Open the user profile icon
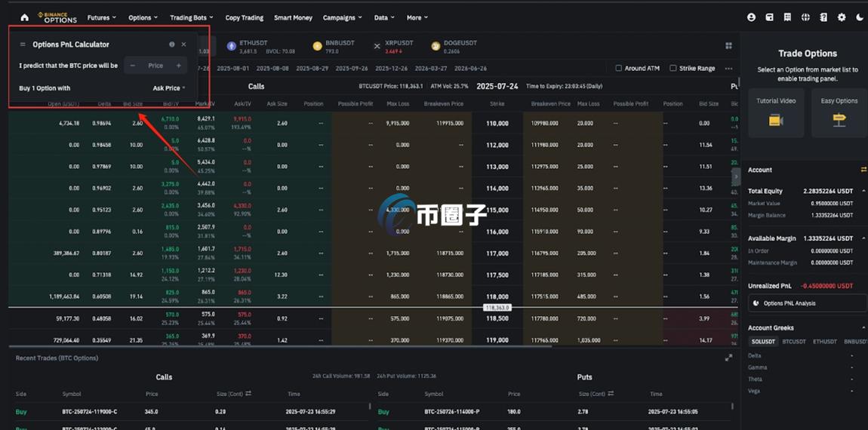 pos(751,17)
